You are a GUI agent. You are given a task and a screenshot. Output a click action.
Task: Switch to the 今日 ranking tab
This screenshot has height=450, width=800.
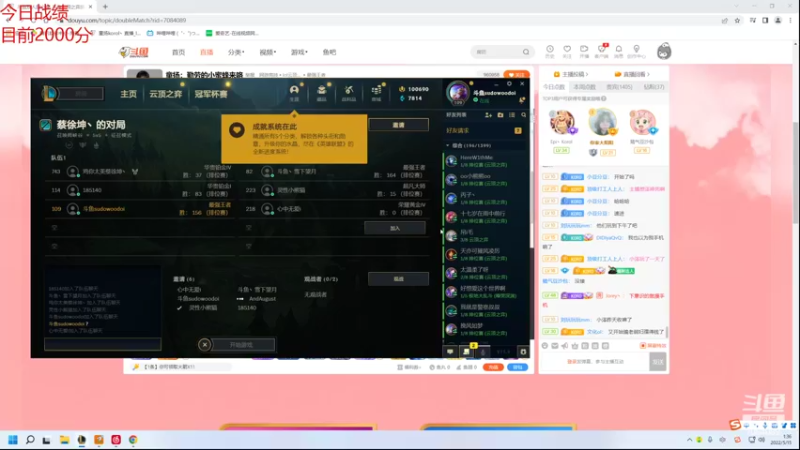[x=554, y=87]
